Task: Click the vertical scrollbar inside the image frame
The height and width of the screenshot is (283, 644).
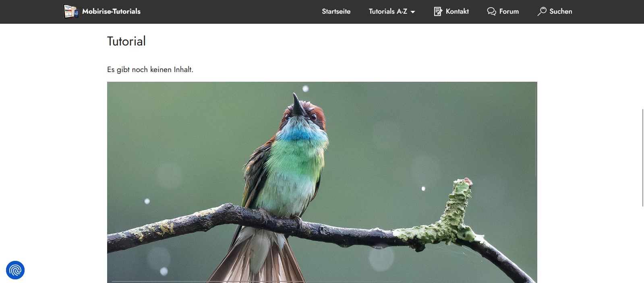Action: (536, 131)
